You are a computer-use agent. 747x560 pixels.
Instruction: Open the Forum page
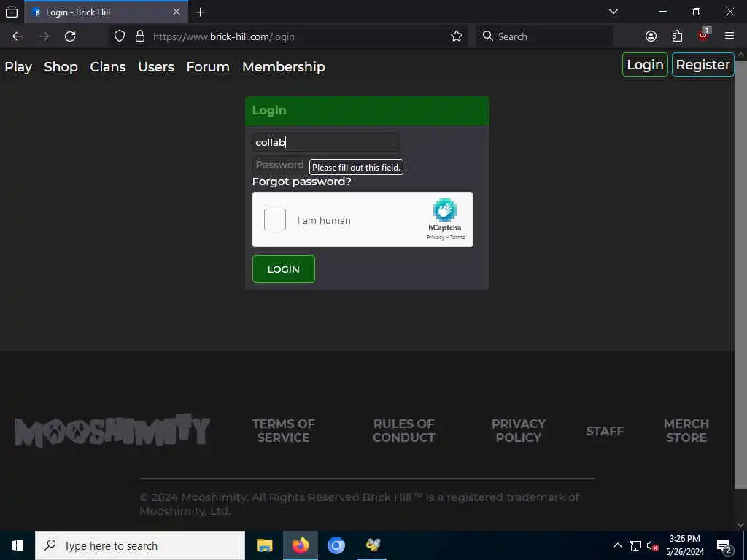click(208, 67)
